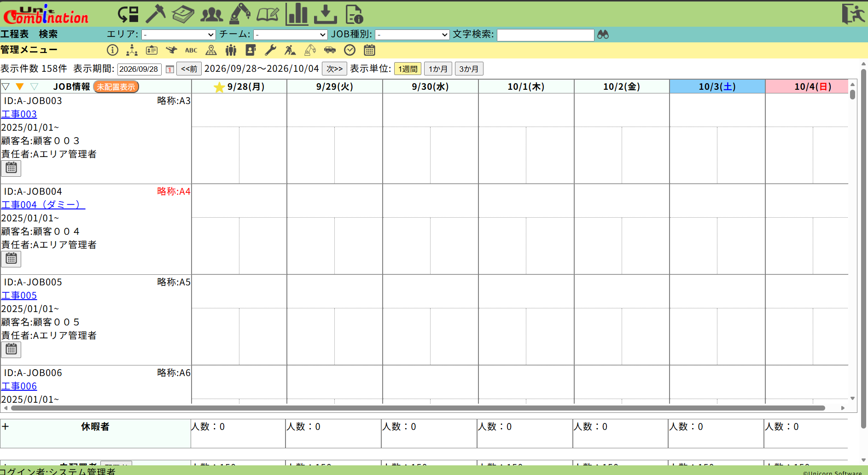Click the binoculars search icon
This screenshot has width=868, height=475.
pos(603,35)
